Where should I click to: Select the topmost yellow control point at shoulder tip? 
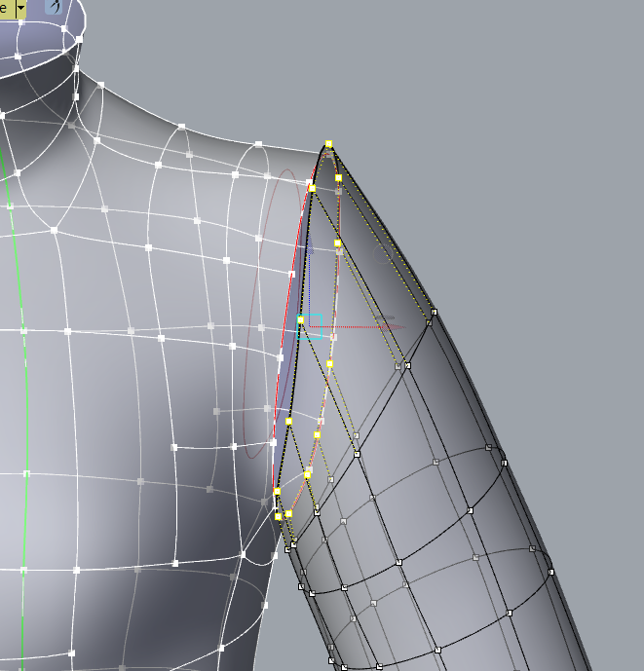329,144
